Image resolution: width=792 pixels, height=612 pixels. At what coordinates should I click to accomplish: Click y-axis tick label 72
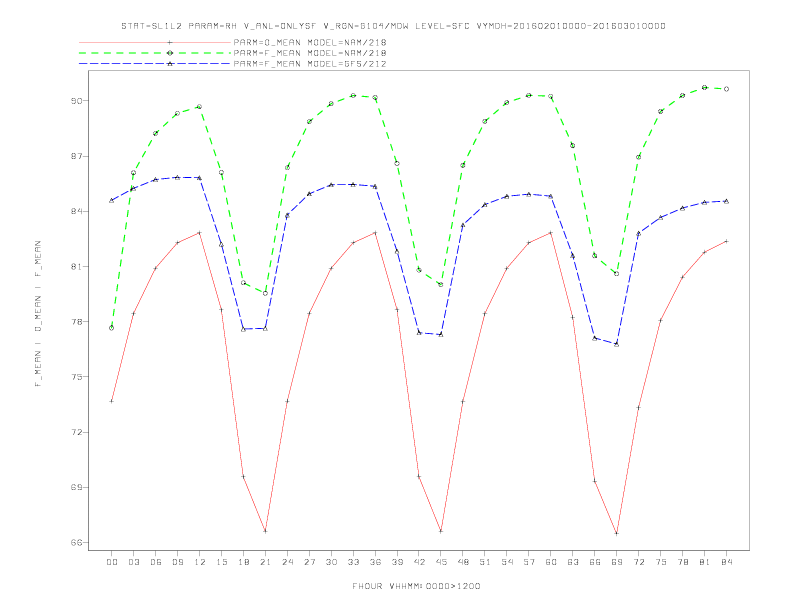76,432
